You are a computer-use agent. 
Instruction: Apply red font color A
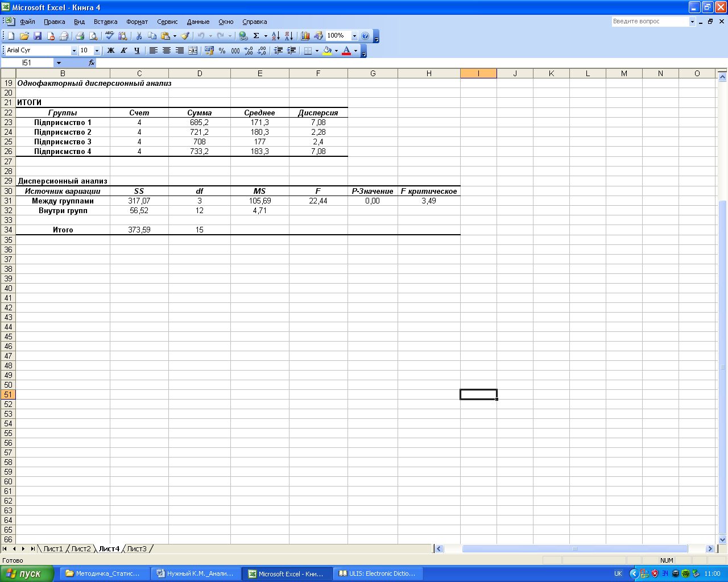point(346,51)
